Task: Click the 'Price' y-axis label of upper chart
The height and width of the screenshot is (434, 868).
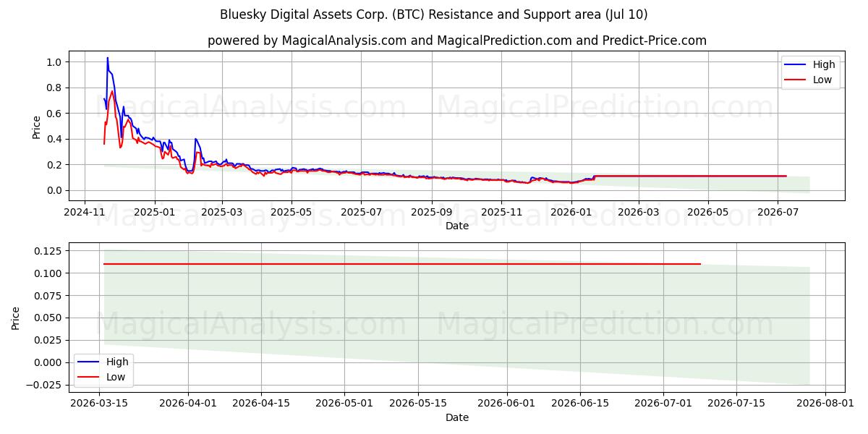Action: pyautogui.click(x=37, y=126)
